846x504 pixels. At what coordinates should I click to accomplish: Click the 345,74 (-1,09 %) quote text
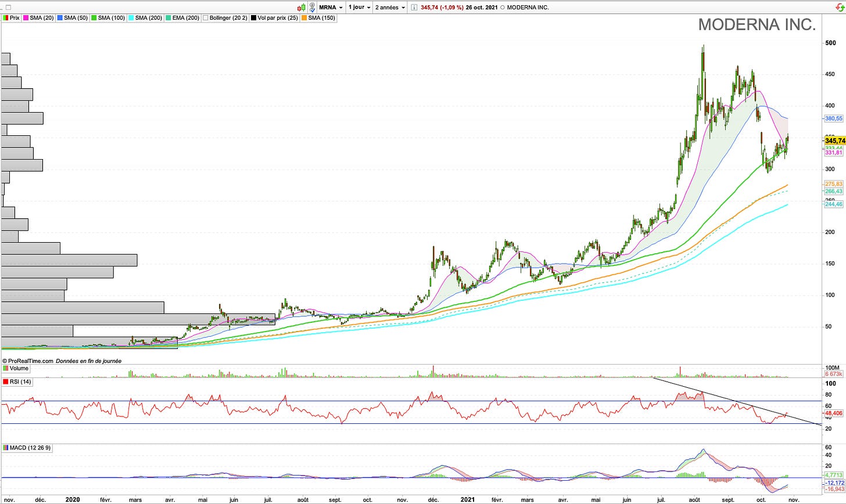point(442,8)
